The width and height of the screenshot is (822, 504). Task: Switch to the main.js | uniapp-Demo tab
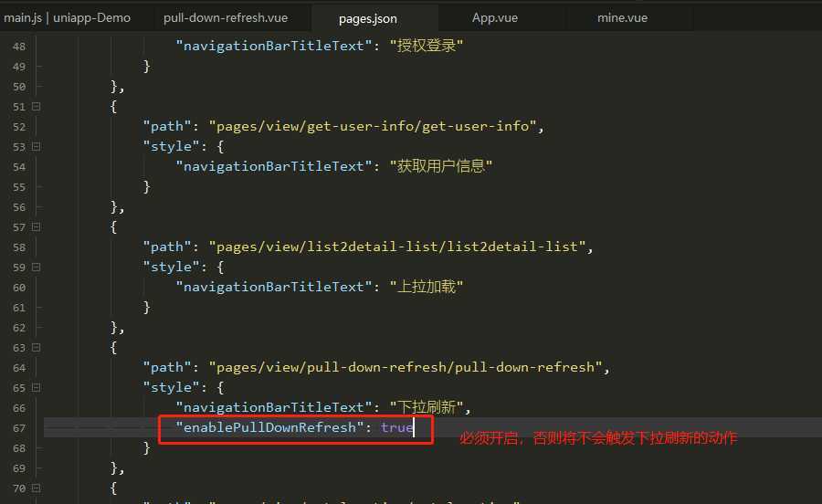(67, 18)
